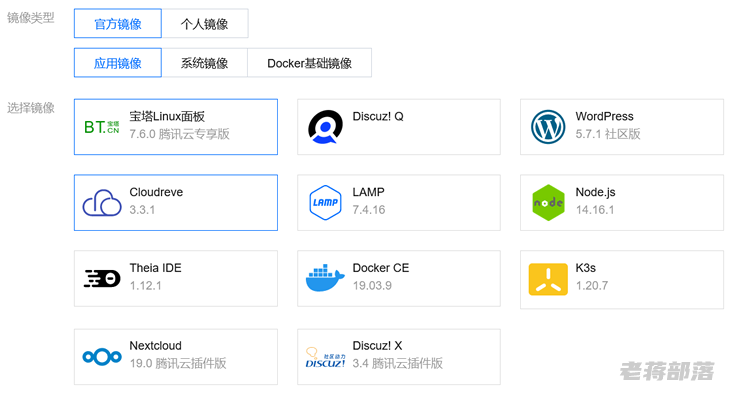Click the Theia IDE logo icon

[x=102, y=278]
